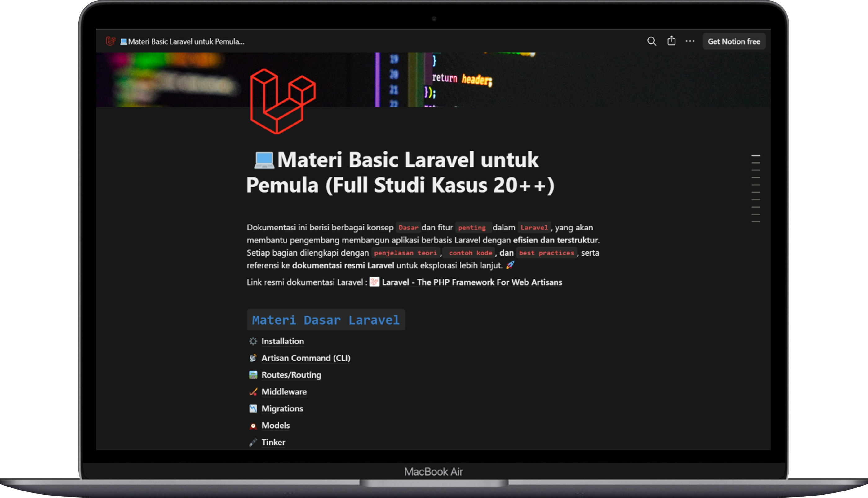Click the Get Notion free button
The width and height of the screenshot is (868, 498).
pos(734,41)
